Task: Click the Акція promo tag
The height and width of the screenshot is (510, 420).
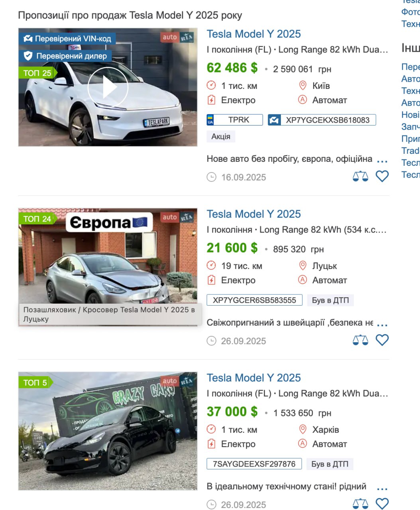Action: [x=221, y=137]
